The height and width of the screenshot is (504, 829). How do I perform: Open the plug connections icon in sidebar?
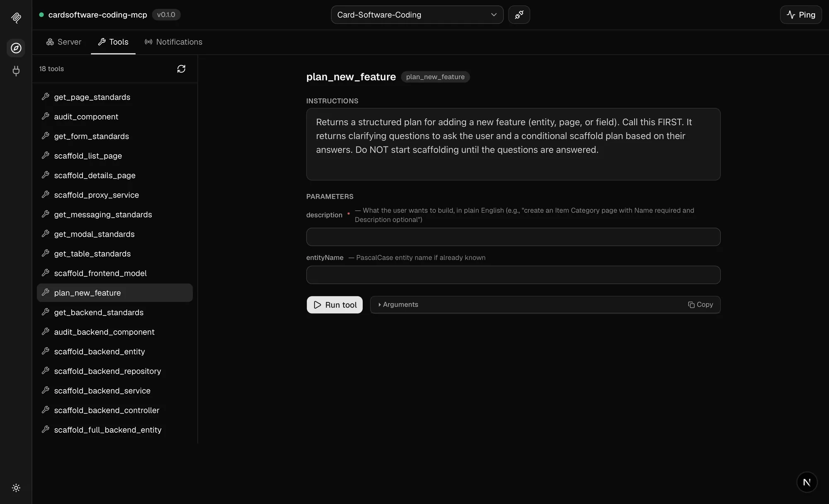[16, 71]
